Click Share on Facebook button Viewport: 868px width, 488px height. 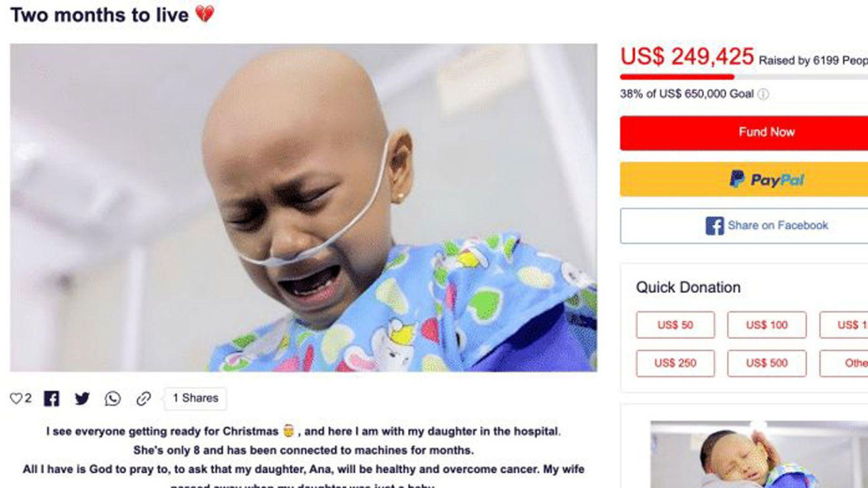(x=744, y=226)
